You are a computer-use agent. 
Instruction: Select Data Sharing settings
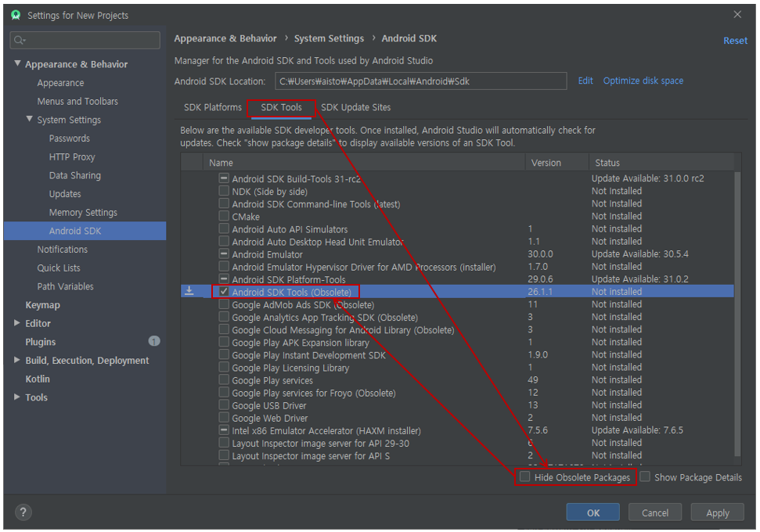pos(74,175)
